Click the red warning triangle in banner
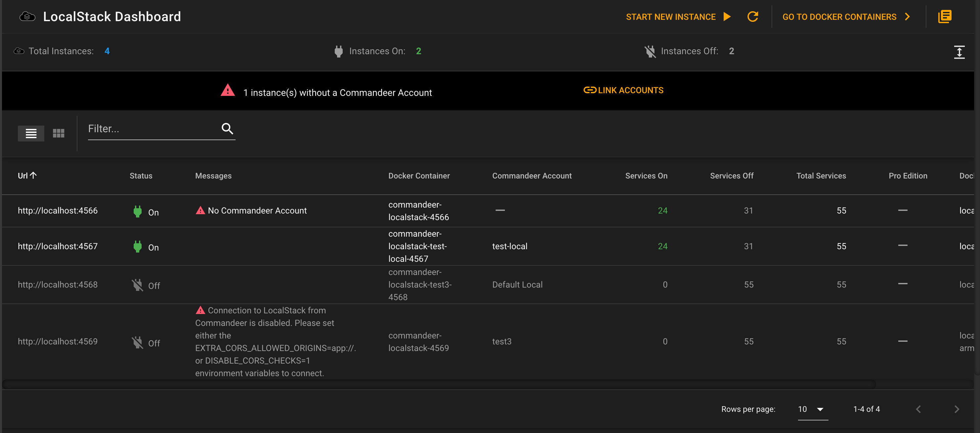Screen dimensions: 980x433 coord(228,90)
